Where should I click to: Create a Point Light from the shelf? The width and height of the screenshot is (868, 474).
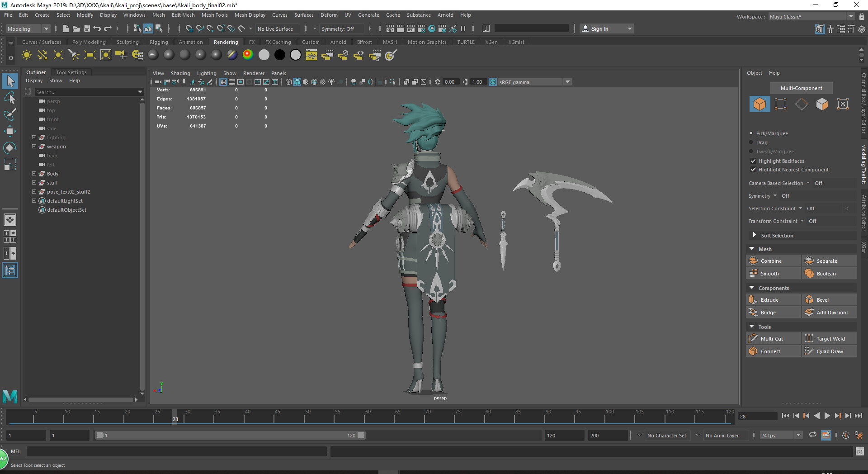point(58,55)
